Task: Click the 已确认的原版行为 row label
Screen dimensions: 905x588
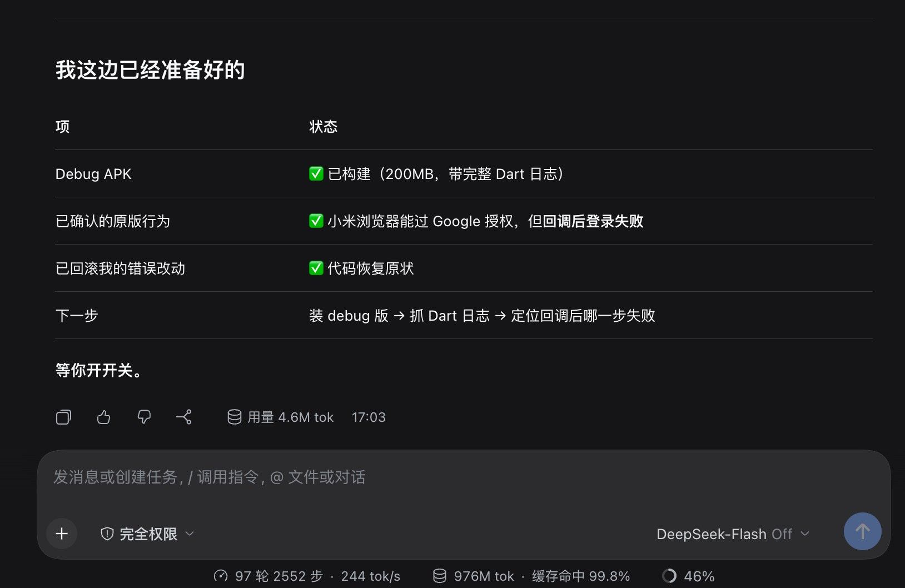Action: (x=113, y=221)
